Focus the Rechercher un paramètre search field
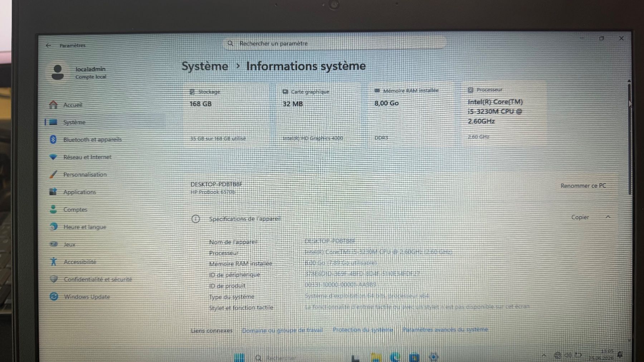This screenshot has width=644, height=362. (335, 43)
